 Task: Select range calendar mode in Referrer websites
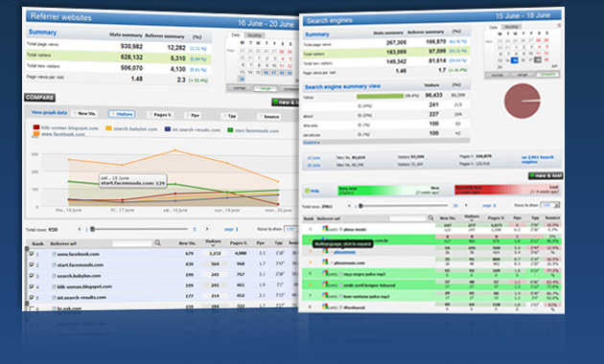click(266, 88)
